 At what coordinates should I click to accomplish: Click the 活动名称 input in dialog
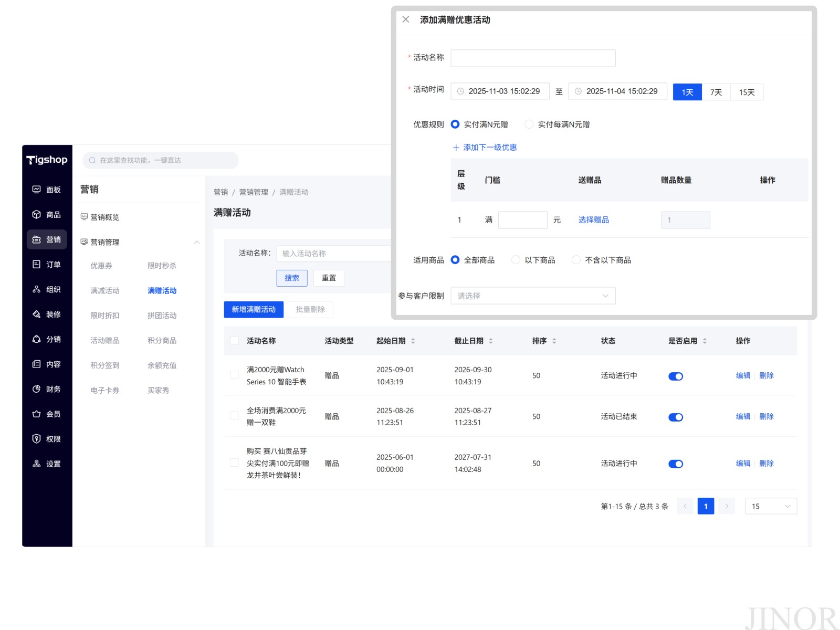[533, 58]
